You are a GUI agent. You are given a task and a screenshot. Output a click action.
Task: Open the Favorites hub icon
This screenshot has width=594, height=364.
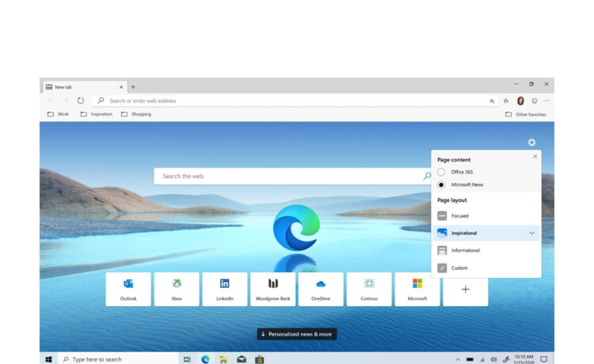coord(506,101)
